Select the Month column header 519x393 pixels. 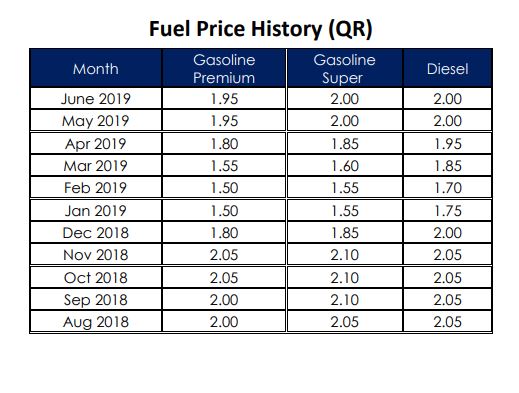point(96,69)
